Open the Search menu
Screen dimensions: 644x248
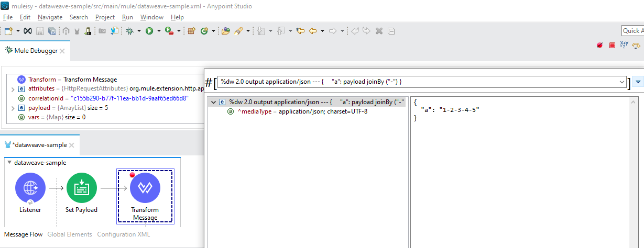pos(79,17)
